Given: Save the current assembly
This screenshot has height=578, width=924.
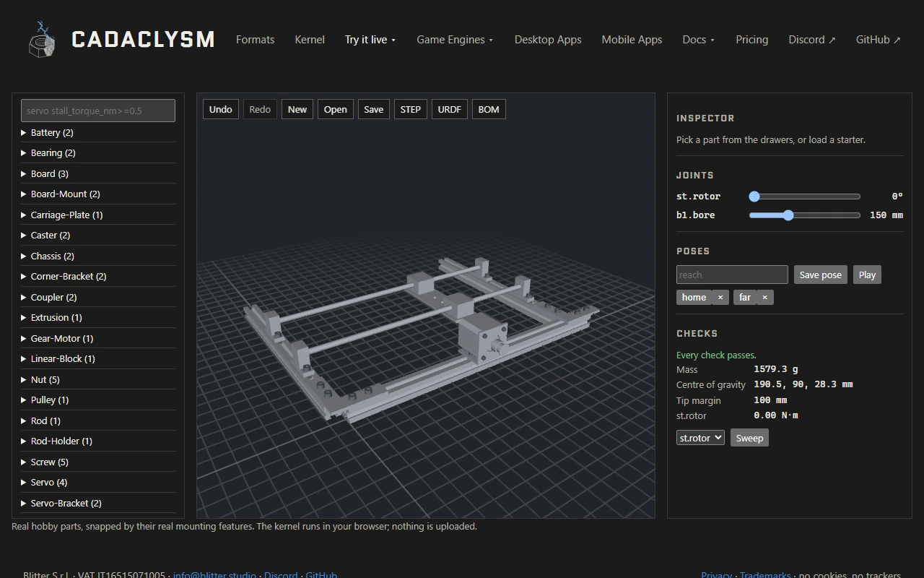Looking at the screenshot, I should tap(374, 109).
